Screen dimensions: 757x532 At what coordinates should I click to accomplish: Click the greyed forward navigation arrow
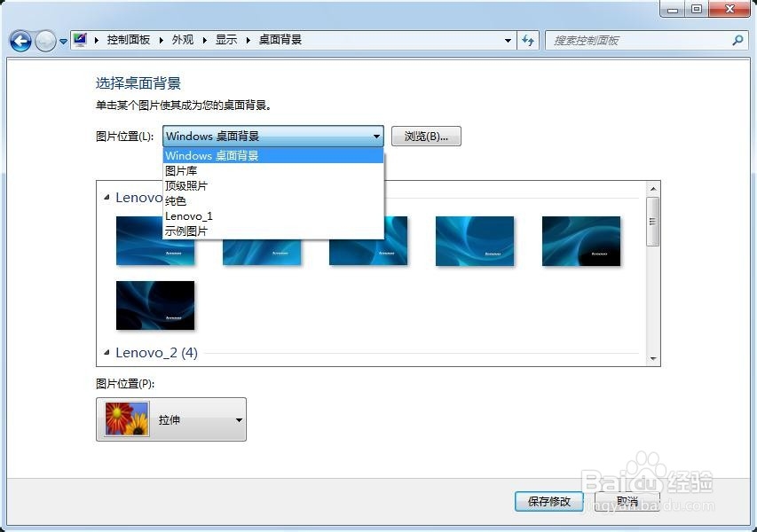pyautogui.click(x=45, y=41)
